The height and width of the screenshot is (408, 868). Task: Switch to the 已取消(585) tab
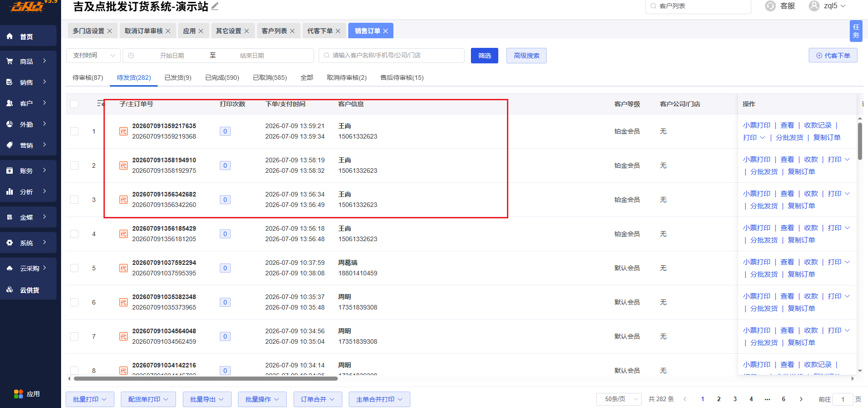click(270, 77)
